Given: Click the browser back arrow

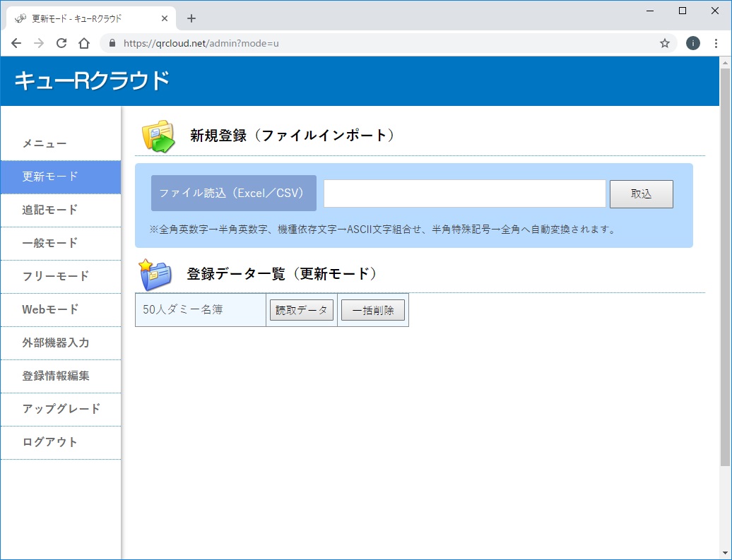Looking at the screenshot, I should tap(16, 43).
